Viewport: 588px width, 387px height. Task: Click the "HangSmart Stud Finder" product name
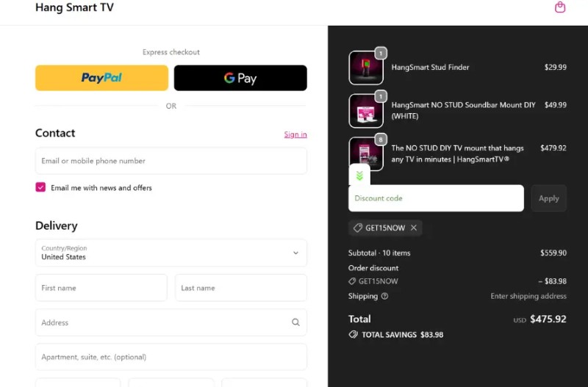pyautogui.click(x=430, y=68)
